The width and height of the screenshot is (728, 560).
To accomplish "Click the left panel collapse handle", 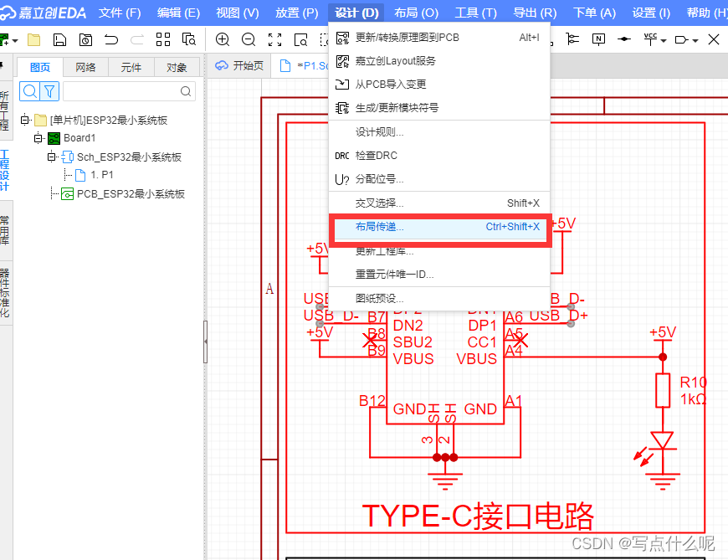I will coord(205,342).
